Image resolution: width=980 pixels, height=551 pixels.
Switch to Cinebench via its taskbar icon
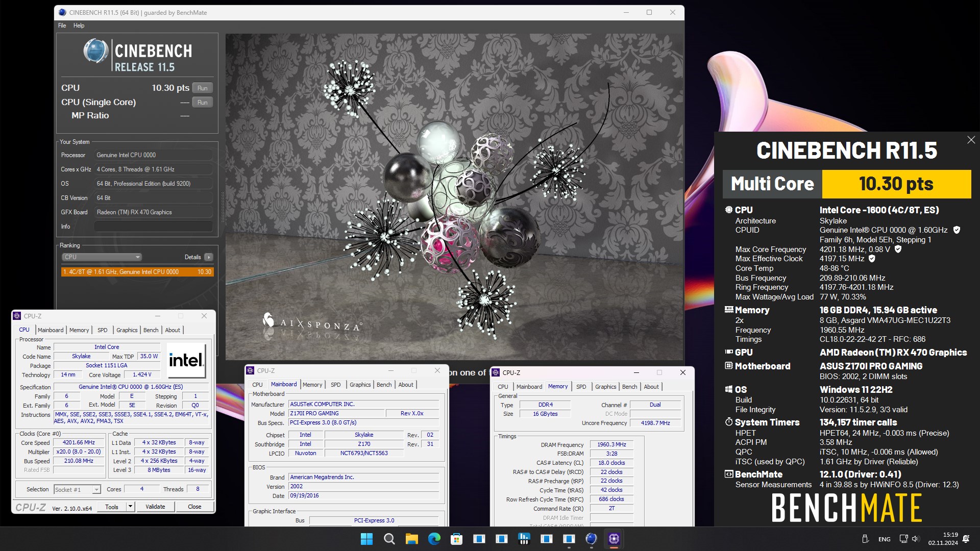tap(591, 539)
